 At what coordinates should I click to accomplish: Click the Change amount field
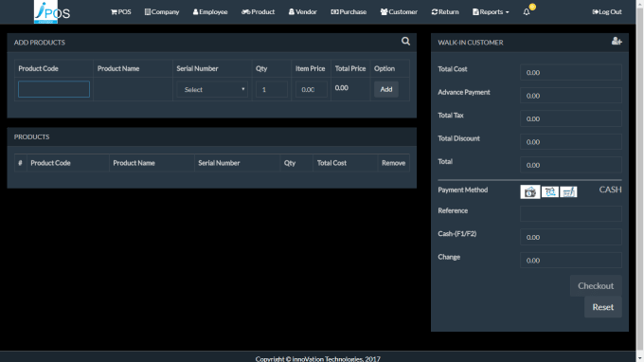tap(571, 260)
